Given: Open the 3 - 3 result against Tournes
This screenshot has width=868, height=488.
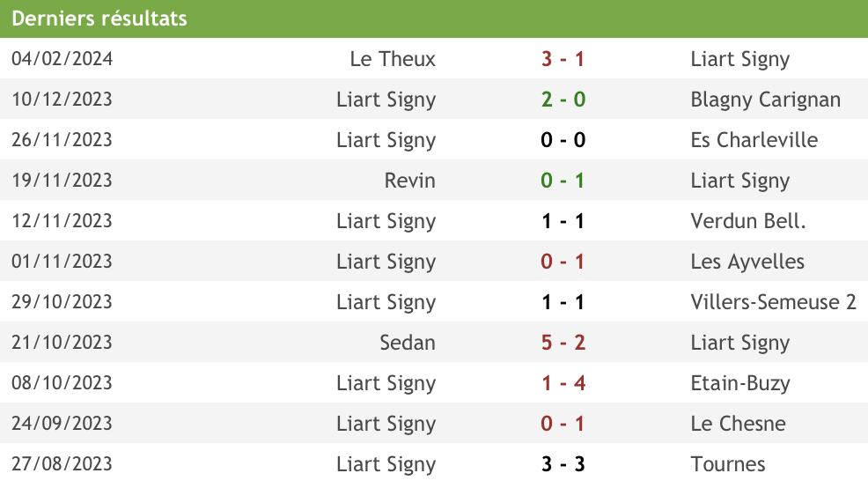Looking at the screenshot, I should click(563, 463).
